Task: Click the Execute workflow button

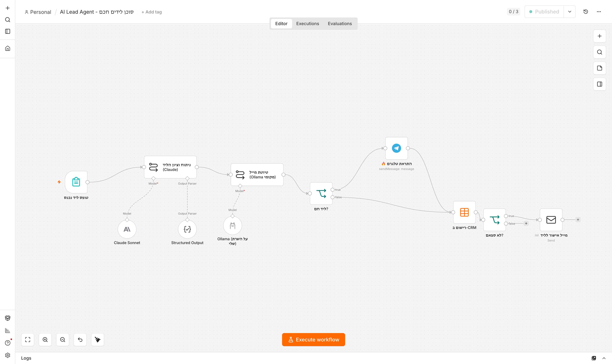Action: point(313,339)
